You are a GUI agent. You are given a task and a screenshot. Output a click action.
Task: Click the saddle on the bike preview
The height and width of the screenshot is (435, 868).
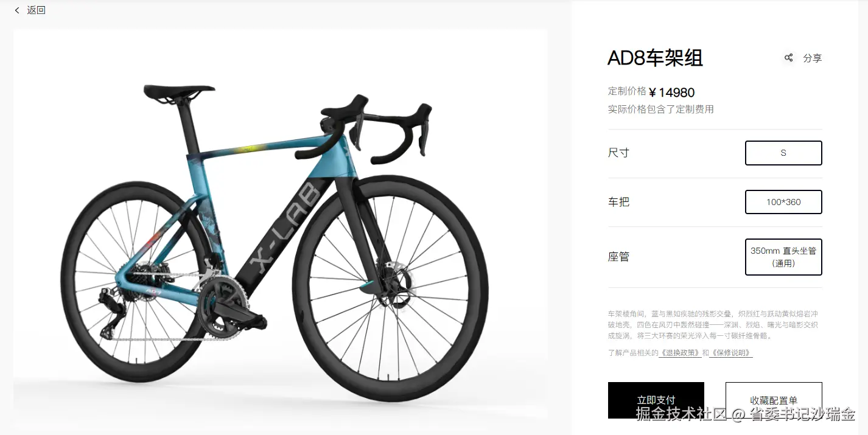(x=179, y=92)
